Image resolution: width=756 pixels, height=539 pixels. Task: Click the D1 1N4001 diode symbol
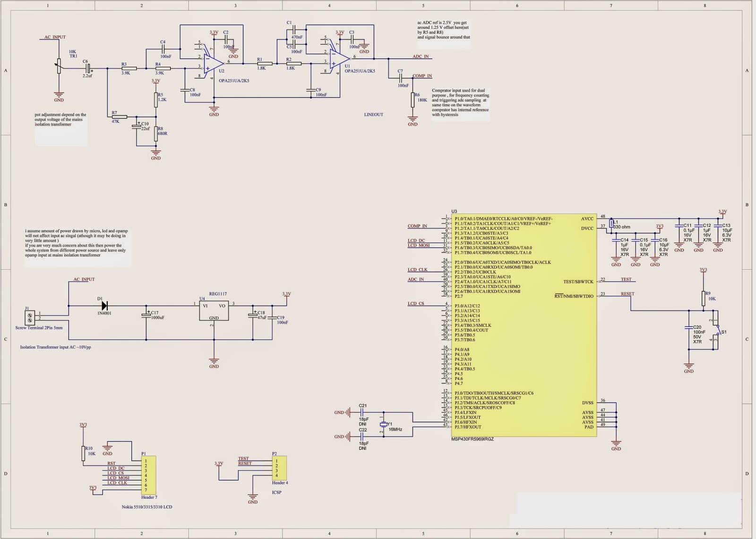(104, 306)
